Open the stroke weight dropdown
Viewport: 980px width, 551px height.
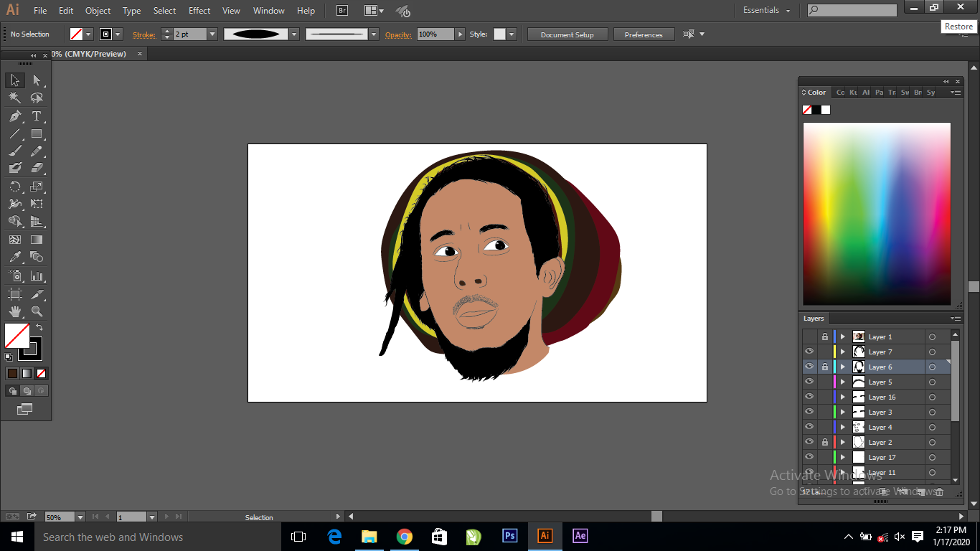[x=212, y=34]
